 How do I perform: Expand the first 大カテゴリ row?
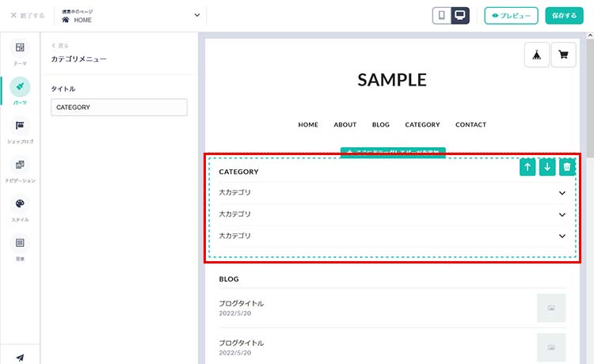coord(562,193)
